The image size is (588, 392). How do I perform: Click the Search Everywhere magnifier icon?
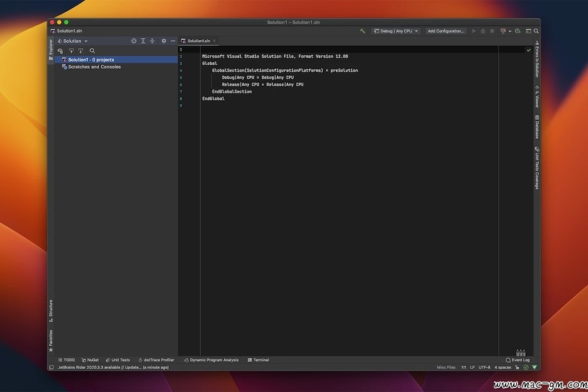coord(536,31)
